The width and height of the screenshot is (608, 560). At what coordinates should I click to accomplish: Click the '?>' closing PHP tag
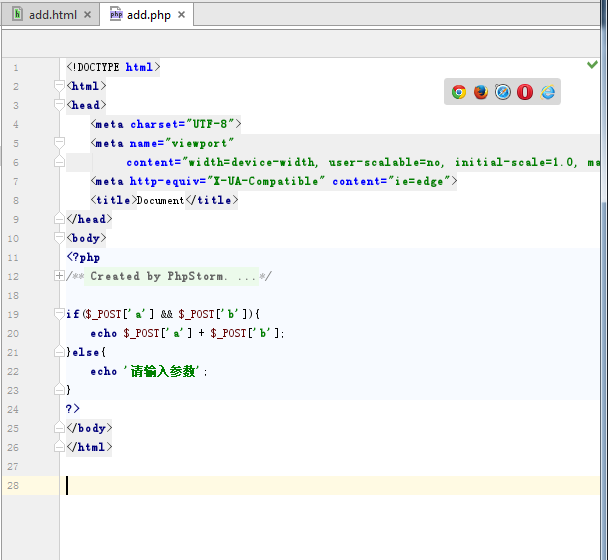click(x=73, y=409)
